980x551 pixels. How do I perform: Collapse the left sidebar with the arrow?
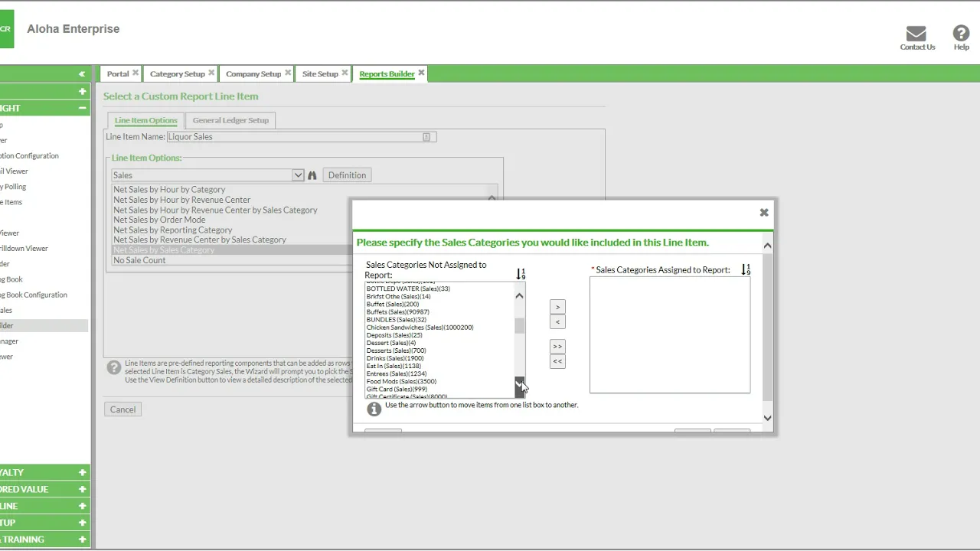tap(81, 74)
